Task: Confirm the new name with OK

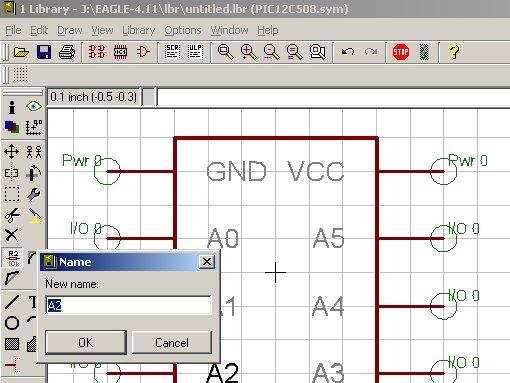Action: (86, 342)
